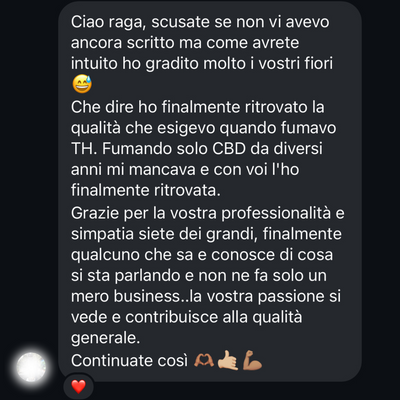Click the phrase "finalmente ritrovata."

click(x=146, y=190)
